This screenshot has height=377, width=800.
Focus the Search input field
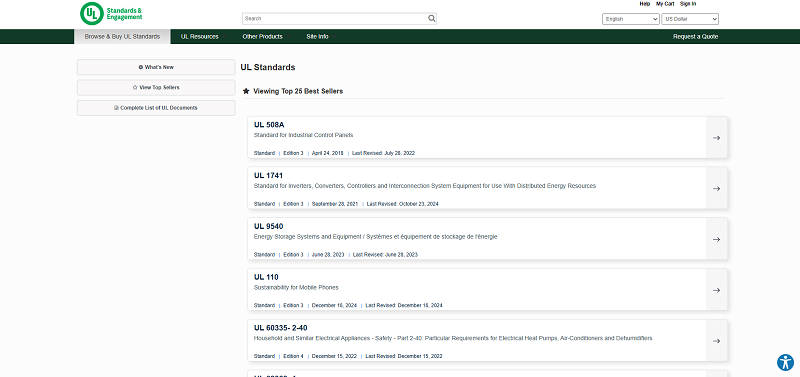tap(335, 18)
